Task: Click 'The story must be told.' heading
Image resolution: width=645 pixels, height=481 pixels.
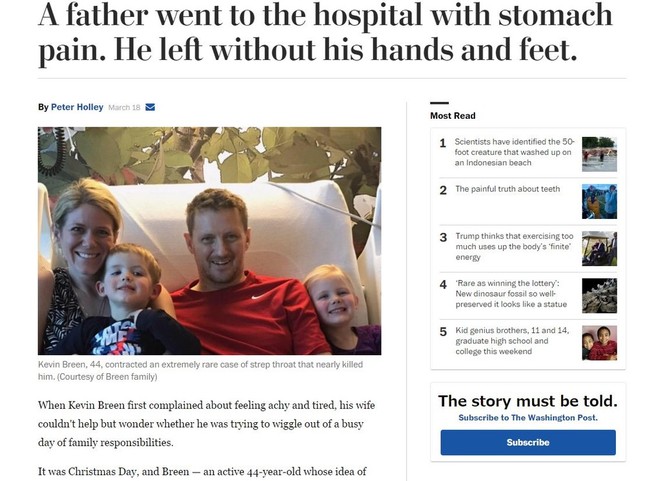Action: 527,401
